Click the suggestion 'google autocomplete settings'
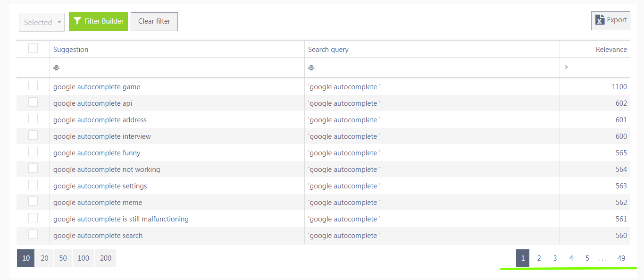 (100, 186)
